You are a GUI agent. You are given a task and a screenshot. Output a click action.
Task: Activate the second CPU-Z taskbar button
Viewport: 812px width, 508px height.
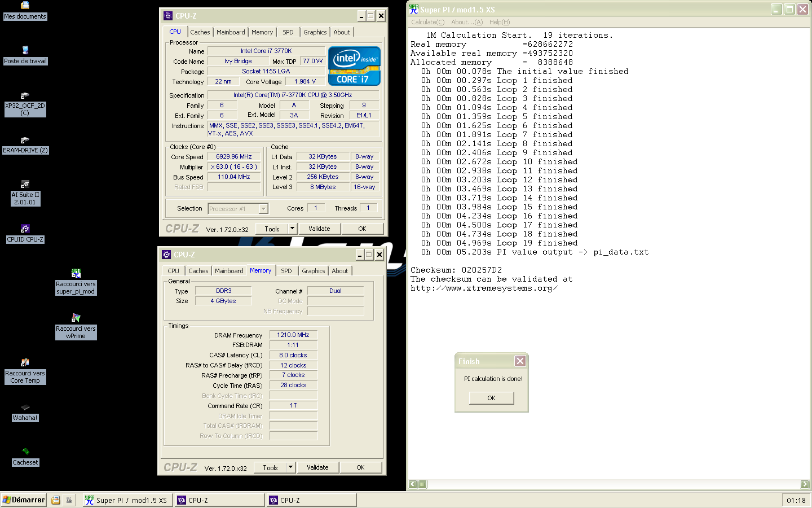[x=312, y=500]
